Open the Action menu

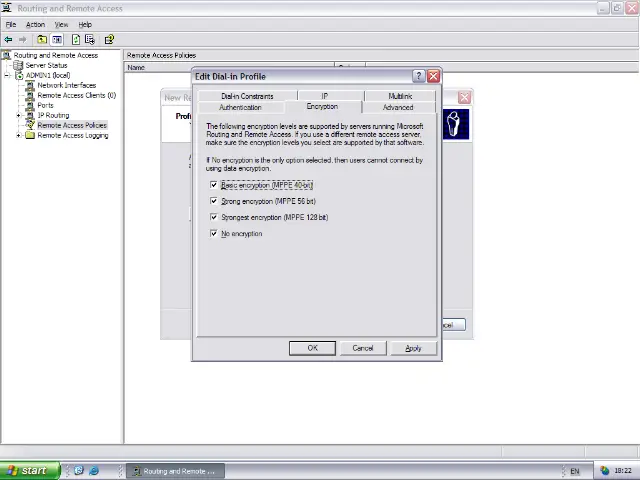pos(36,24)
